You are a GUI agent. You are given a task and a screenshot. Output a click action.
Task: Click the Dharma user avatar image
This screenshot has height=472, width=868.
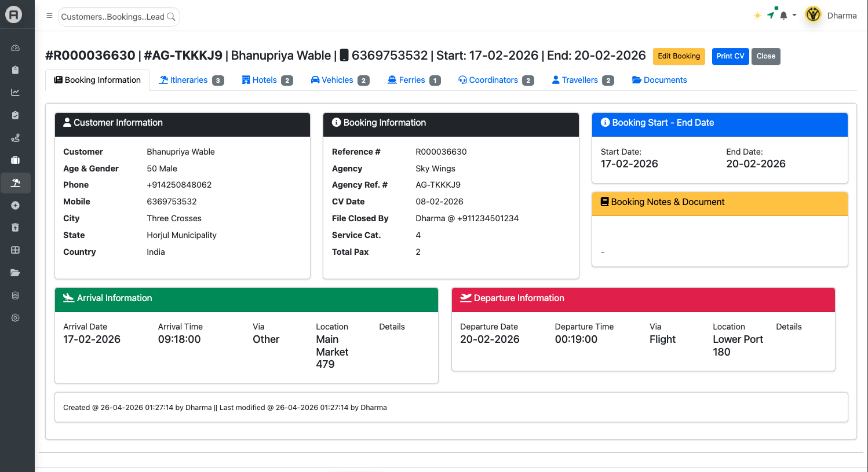point(814,14)
